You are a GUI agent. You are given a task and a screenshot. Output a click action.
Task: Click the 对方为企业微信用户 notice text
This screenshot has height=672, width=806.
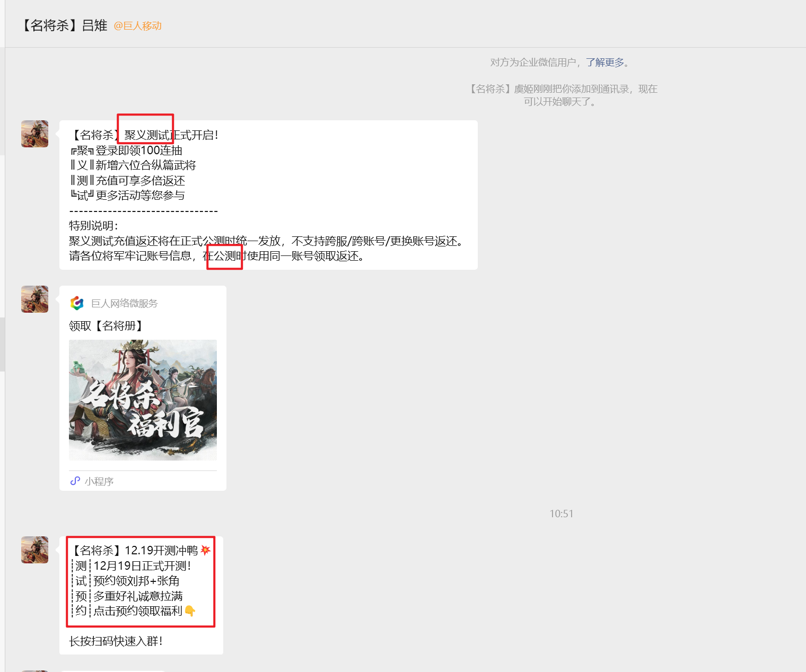[533, 63]
